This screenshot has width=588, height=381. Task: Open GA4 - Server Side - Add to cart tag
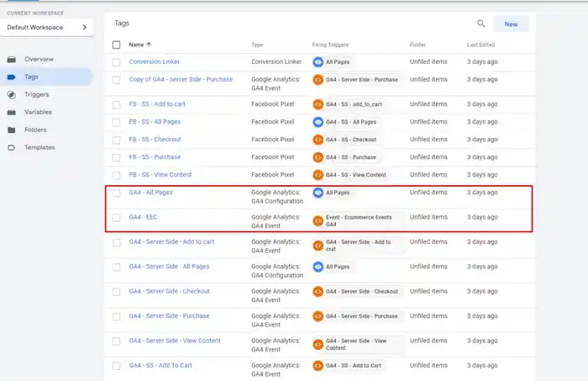coord(171,241)
